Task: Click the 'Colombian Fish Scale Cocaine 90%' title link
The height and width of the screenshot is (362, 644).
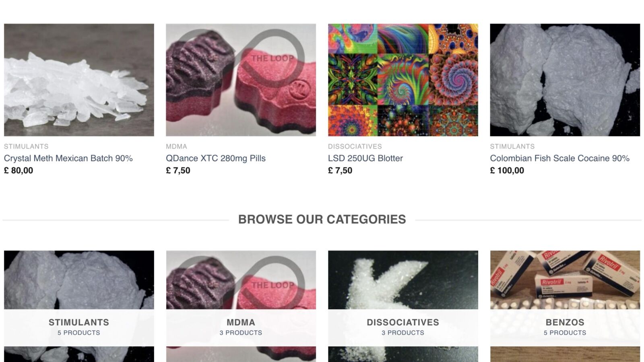Action: (x=559, y=158)
